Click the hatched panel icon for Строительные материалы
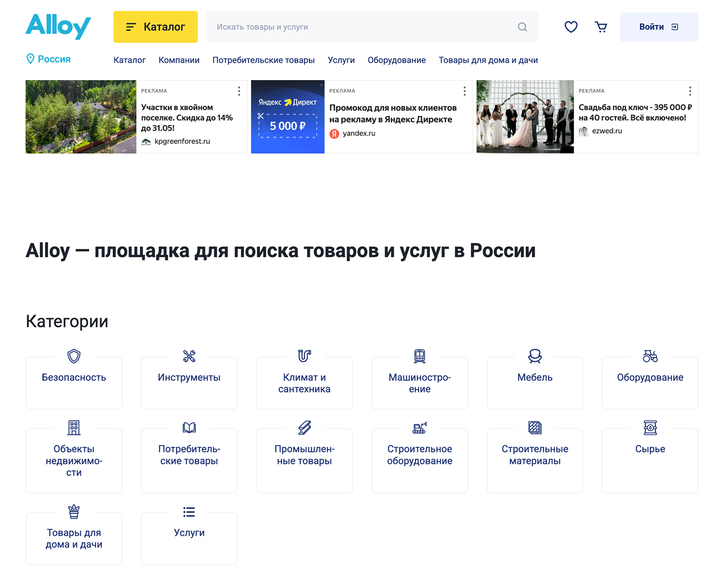 point(535,428)
